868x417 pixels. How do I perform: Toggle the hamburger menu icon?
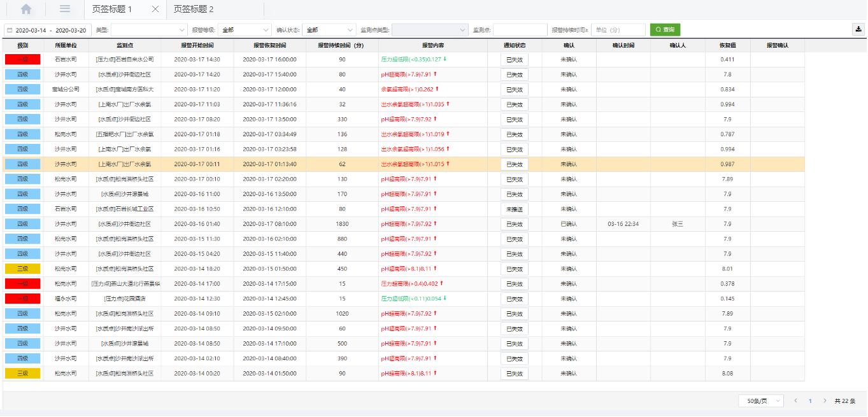point(65,9)
